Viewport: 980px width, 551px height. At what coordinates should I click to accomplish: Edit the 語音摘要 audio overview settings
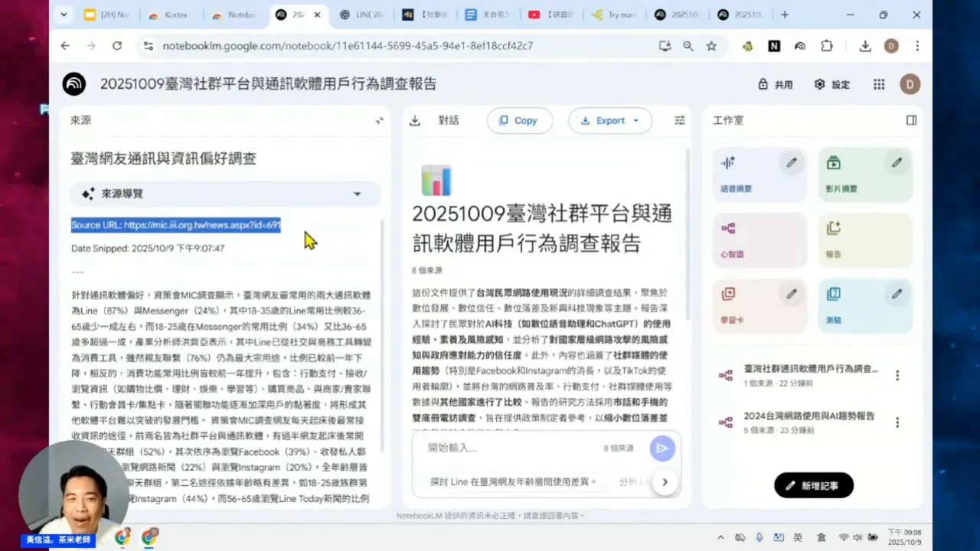tap(792, 162)
